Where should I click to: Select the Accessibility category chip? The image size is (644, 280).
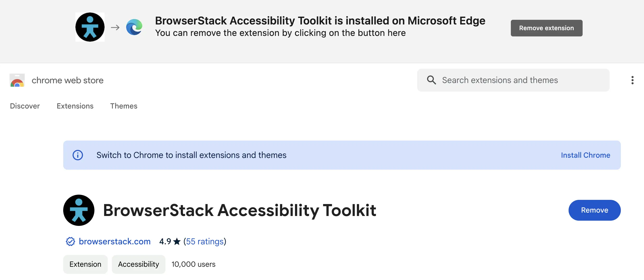click(x=138, y=264)
